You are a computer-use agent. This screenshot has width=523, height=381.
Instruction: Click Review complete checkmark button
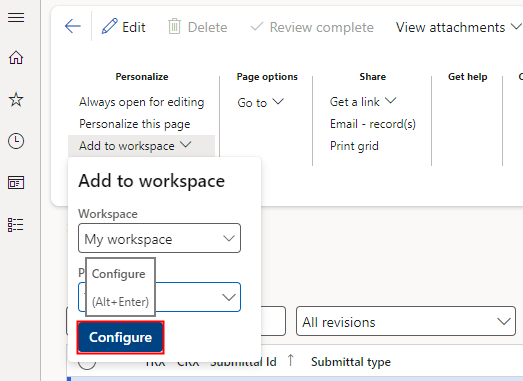(x=312, y=27)
